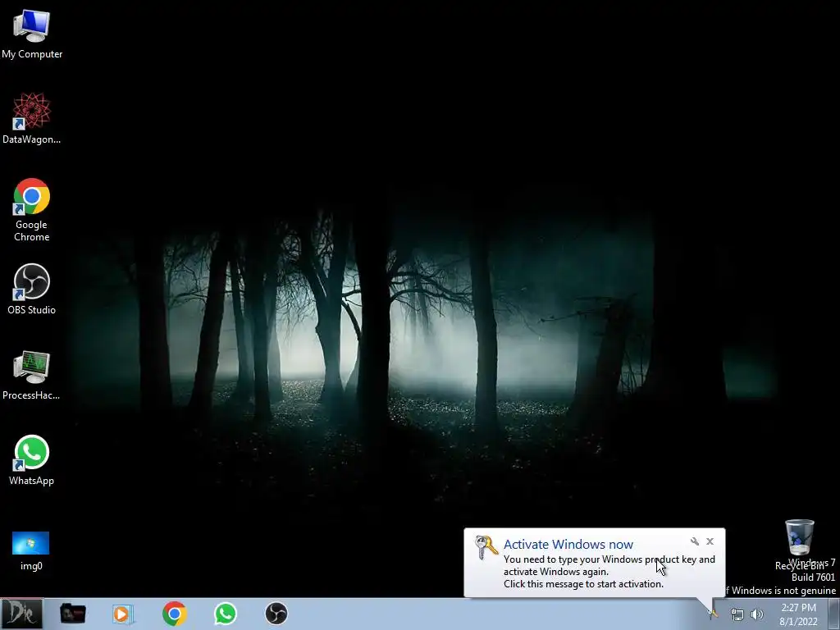The image size is (840, 630).
Task: Open the OBS Studio desktop shortcut
Action: (x=32, y=290)
